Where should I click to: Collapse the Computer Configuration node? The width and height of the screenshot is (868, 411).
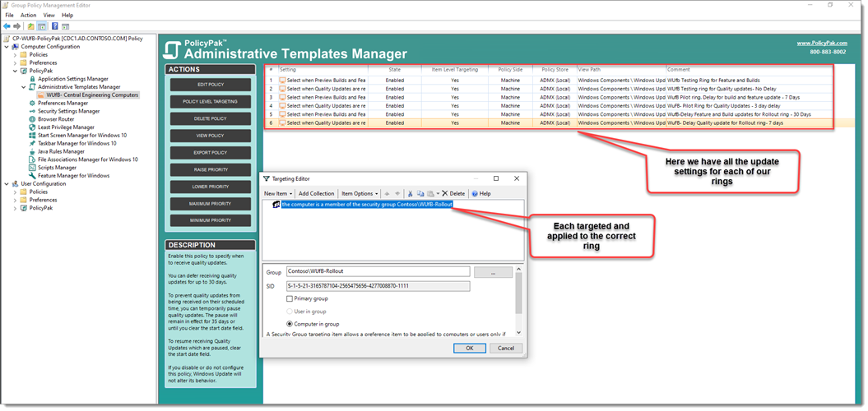click(7, 47)
